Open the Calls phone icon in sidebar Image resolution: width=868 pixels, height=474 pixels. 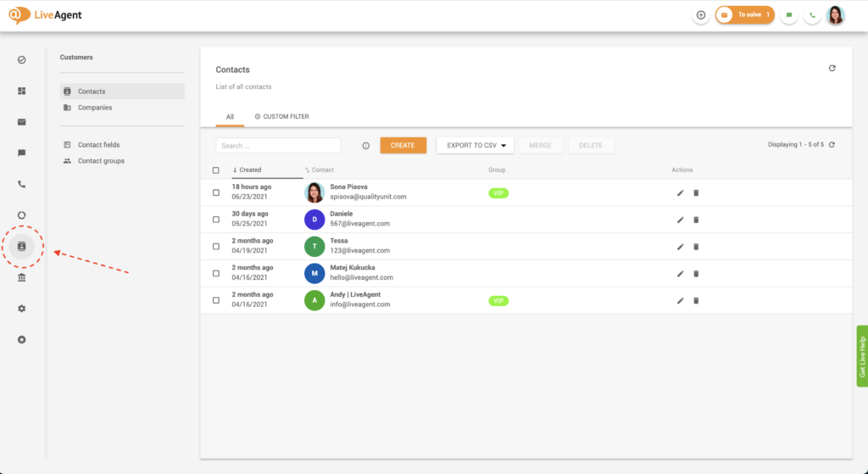pyautogui.click(x=22, y=184)
